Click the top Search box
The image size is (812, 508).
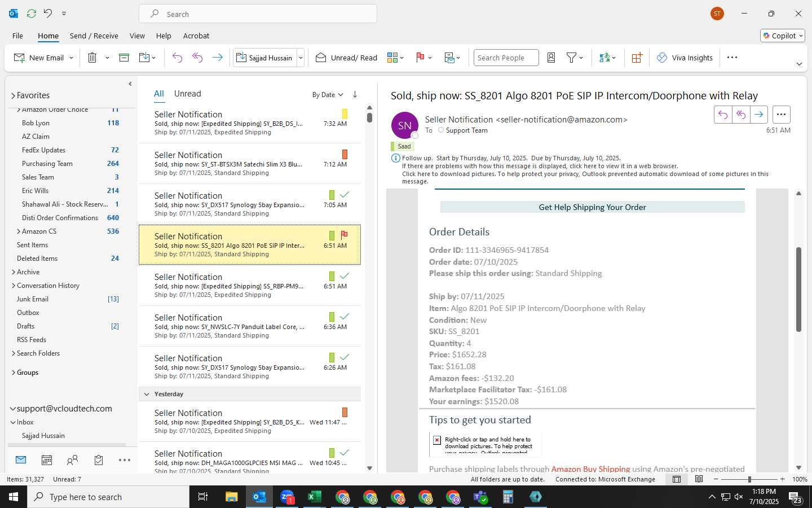[x=258, y=14]
